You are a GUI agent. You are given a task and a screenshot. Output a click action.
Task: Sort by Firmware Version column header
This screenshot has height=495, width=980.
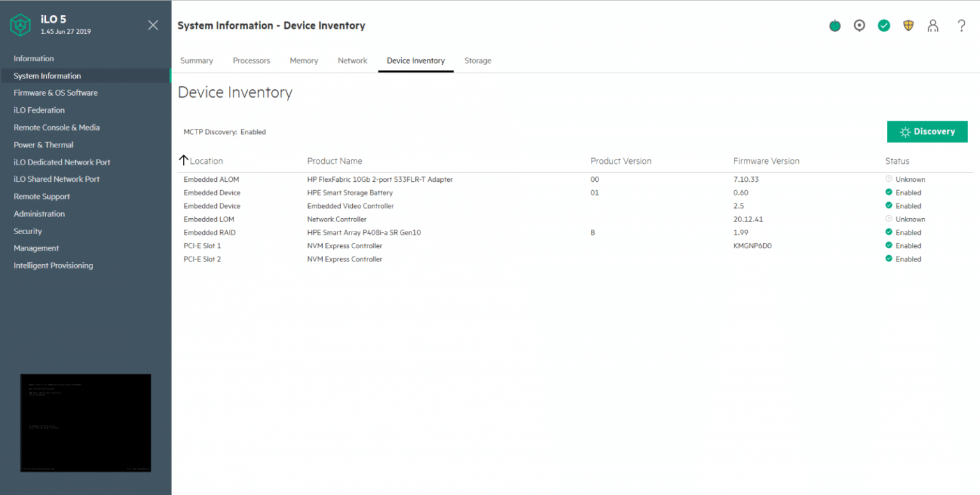(766, 161)
